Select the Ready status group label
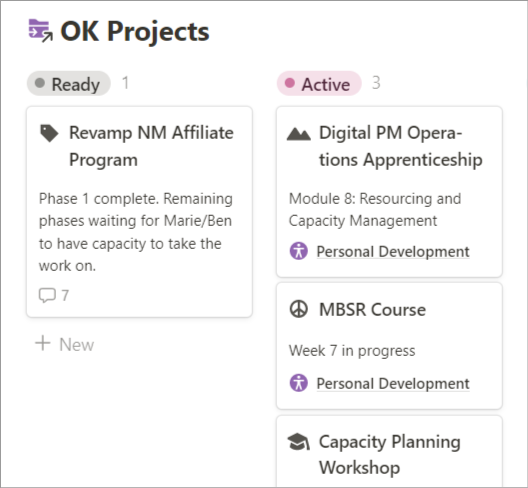This screenshot has width=528, height=488. pos(69,84)
